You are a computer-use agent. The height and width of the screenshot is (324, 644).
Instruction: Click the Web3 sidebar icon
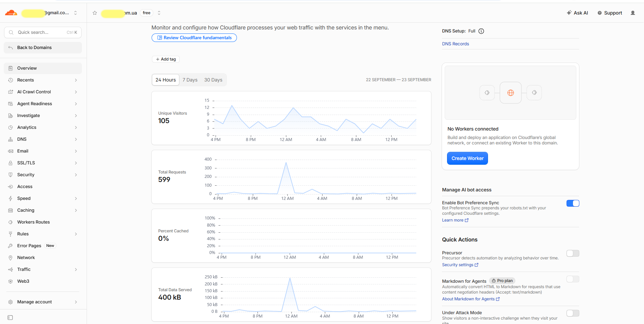point(10,281)
